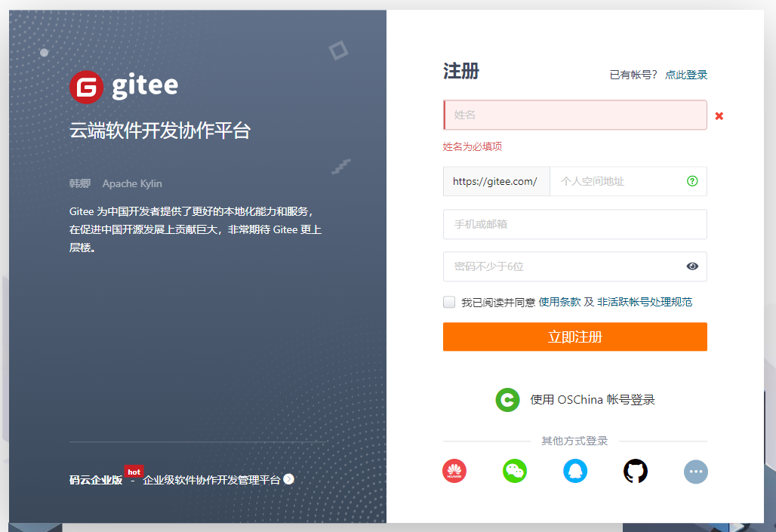The width and height of the screenshot is (776, 532).
Task: Focus the 姓名 name input field
Action: pyautogui.click(x=574, y=115)
